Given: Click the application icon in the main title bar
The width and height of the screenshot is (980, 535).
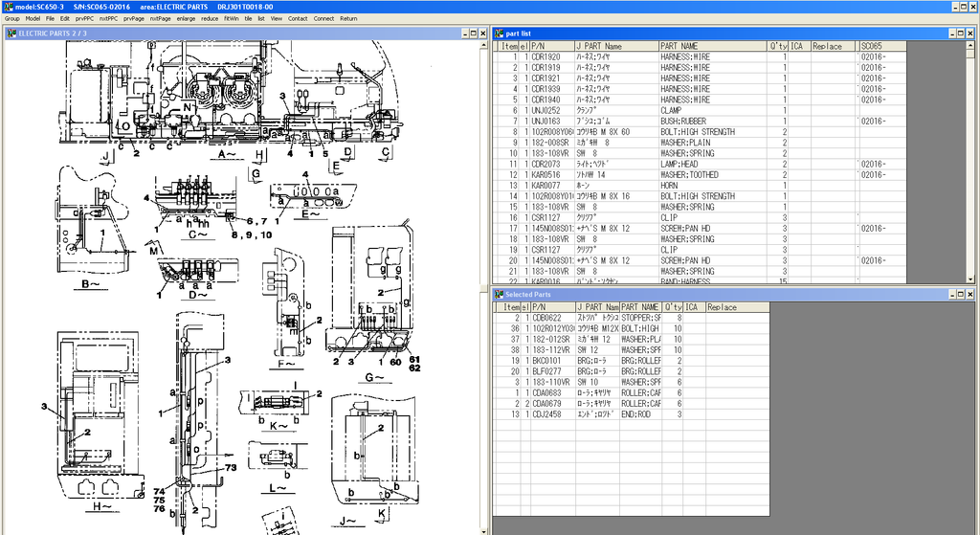Looking at the screenshot, I should click(x=9, y=6).
